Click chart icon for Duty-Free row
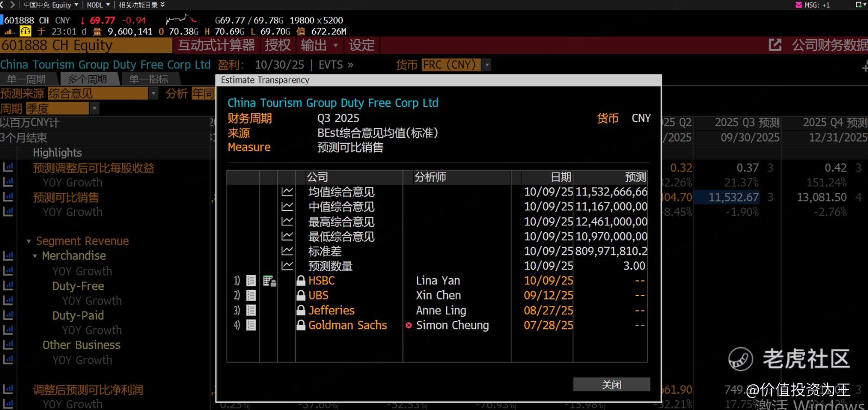Viewport: 868px width, 410px height. (x=8, y=286)
